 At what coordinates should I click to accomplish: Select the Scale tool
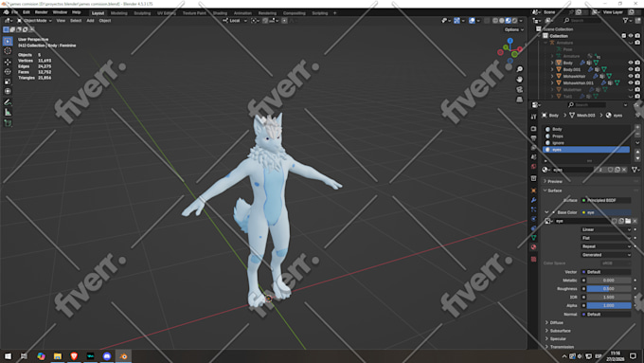click(8, 82)
